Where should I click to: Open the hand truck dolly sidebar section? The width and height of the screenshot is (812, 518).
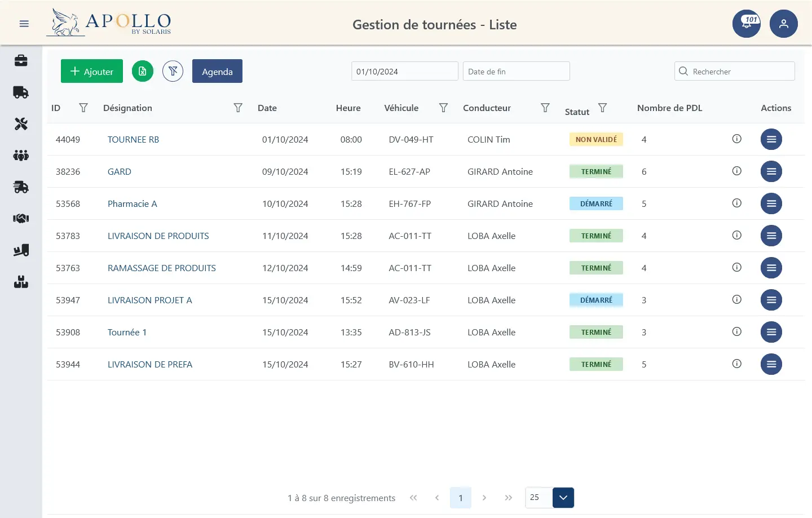[21, 250]
